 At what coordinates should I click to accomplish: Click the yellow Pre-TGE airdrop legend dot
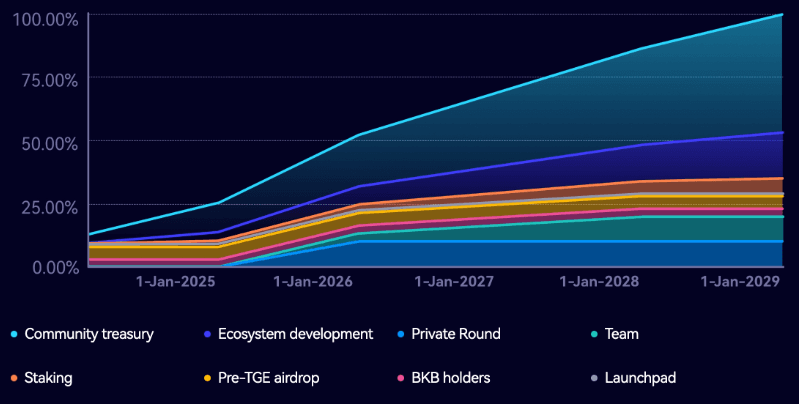coord(207,378)
